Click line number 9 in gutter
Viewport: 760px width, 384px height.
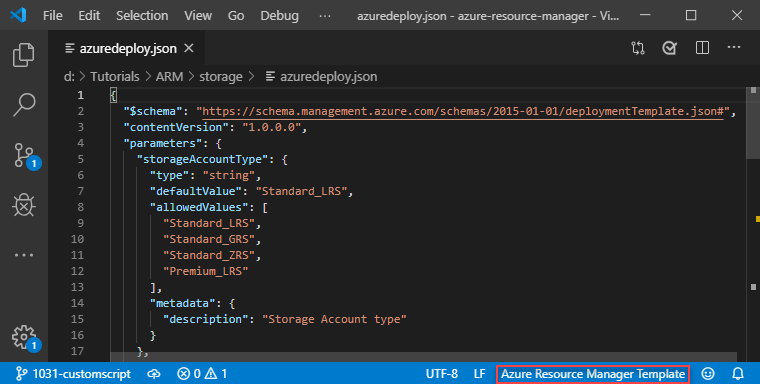tap(80, 223)
